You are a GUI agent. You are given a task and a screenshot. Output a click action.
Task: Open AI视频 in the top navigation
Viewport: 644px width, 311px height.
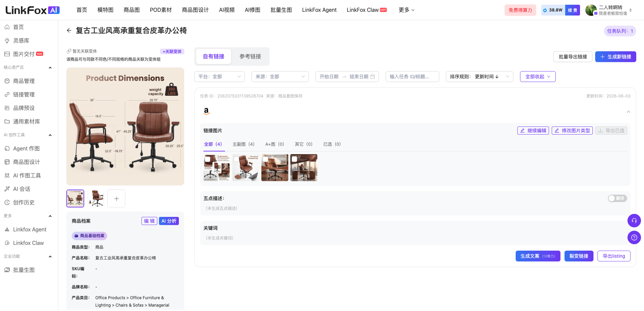[227, 10]
